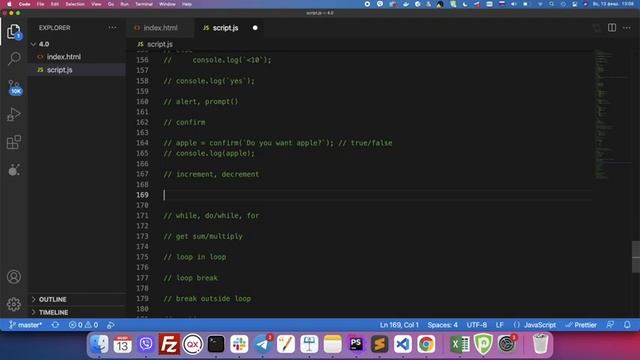Open the View menu
Viewport: 640px width, 360px height.
[x=96, y=4]
